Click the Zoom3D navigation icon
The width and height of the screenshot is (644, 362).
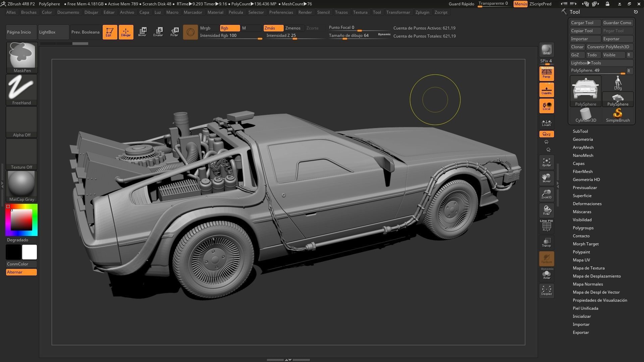(546, 194)
